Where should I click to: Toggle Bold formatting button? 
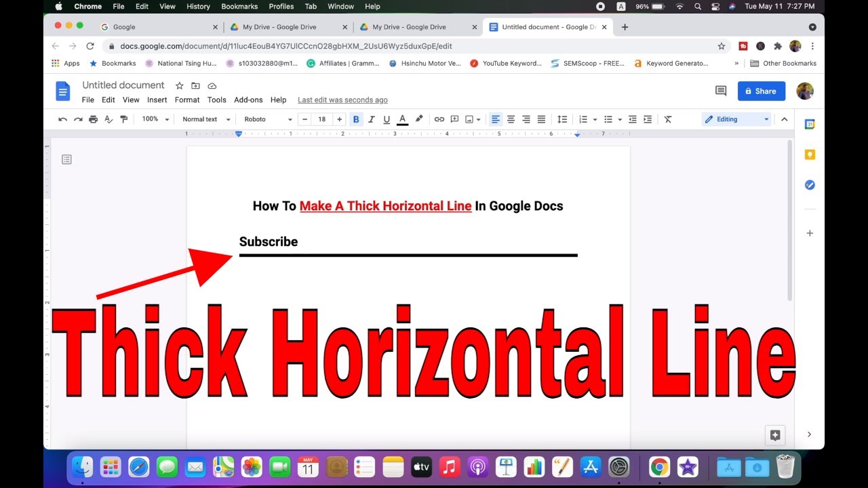[x=356, y=119]
